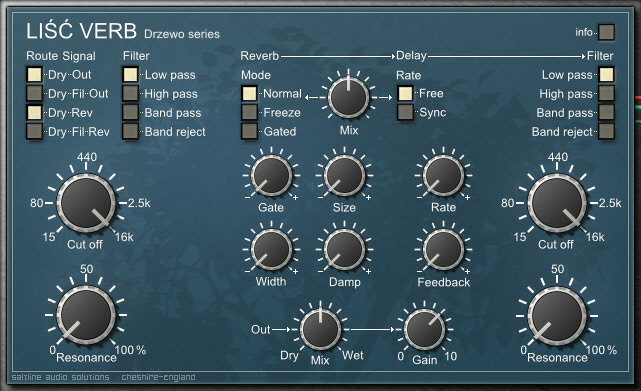Click the LIŚĆ VERB title text

[81, 30]
